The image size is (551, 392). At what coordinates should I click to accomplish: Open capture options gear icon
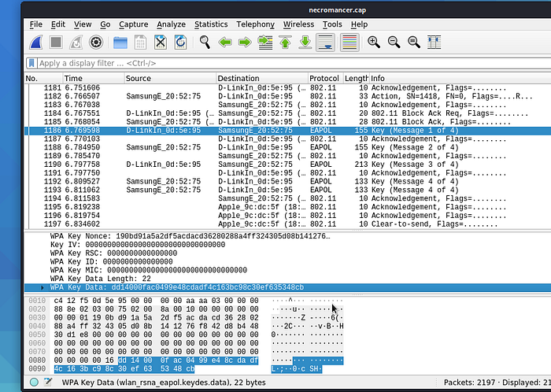(x=97, y=43)
